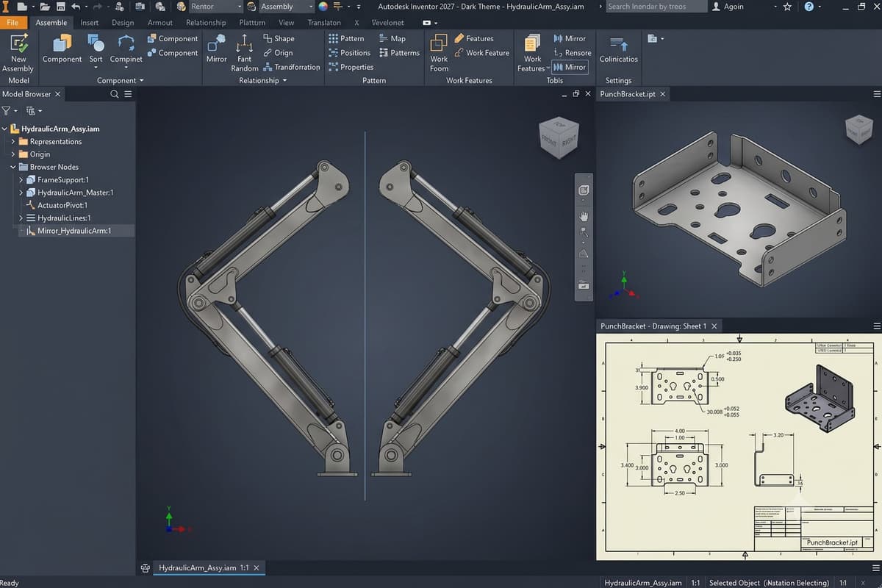This screenshot has width=882, height=588.
Task: Expand the HydraulicLines:1 tree node
Action: (21, 218)
